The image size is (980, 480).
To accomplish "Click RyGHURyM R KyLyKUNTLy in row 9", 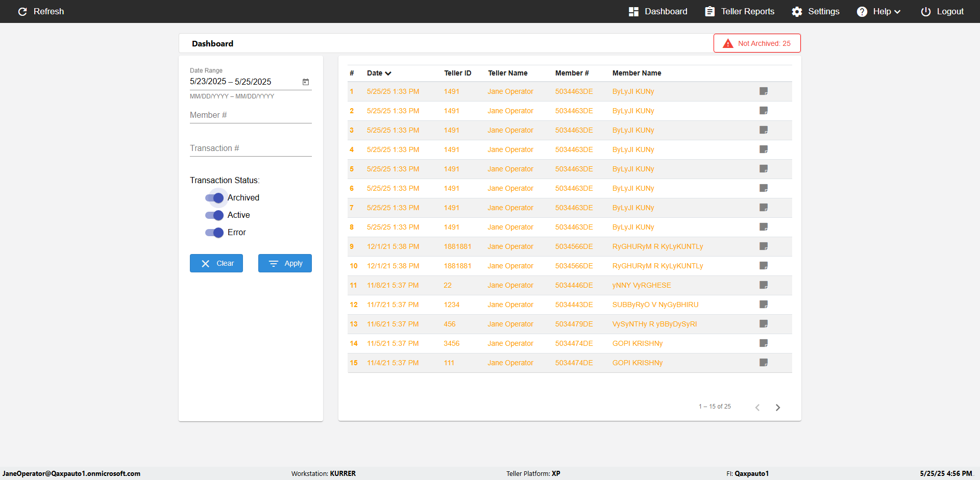I will 658,246.
